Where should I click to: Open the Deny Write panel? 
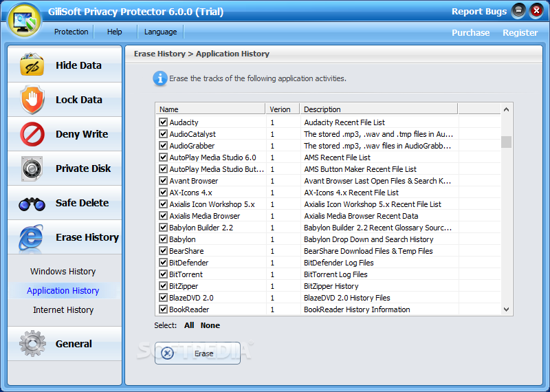65,134
